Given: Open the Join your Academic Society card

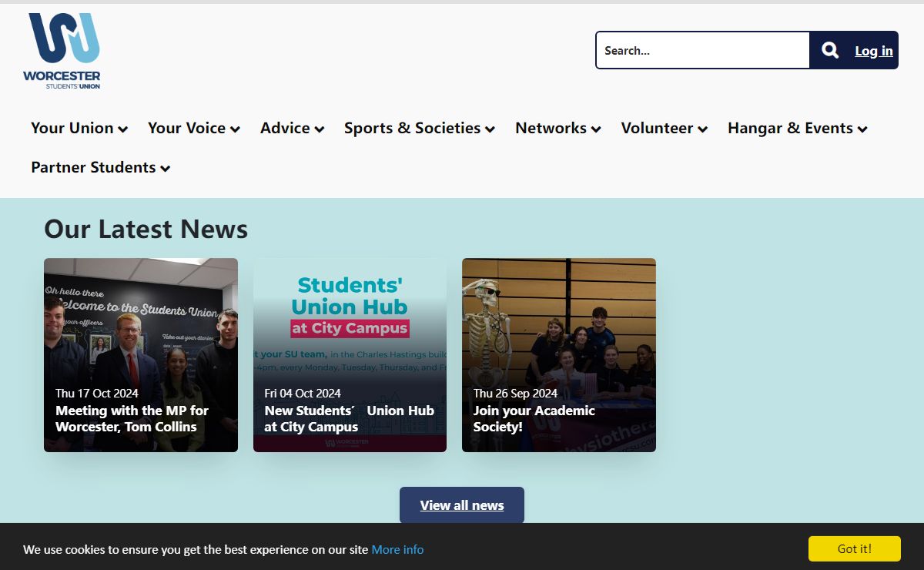Looking at the screenshot, I should [x=559, y=355].
